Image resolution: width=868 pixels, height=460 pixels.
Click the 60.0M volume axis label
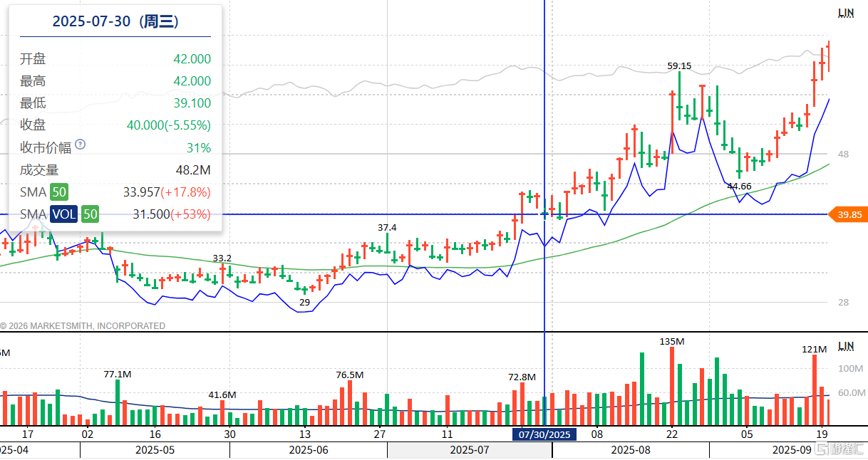point(850,392)
